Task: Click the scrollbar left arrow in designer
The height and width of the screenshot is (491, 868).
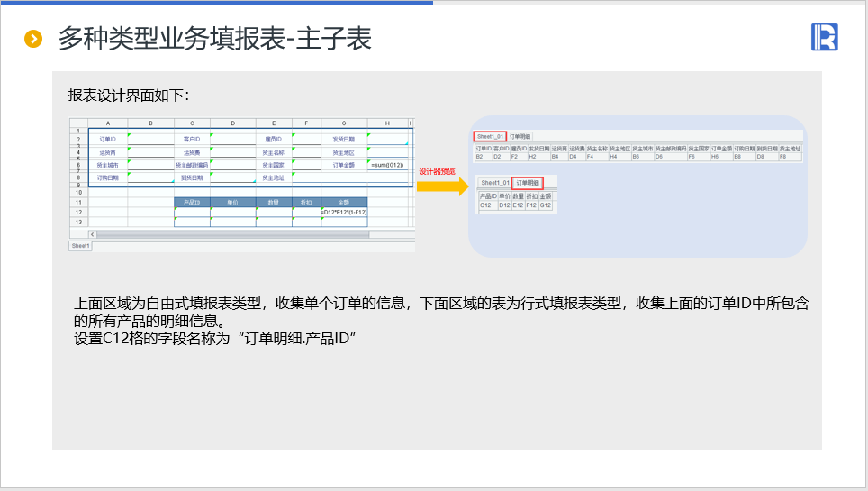Action: (93, 234)
